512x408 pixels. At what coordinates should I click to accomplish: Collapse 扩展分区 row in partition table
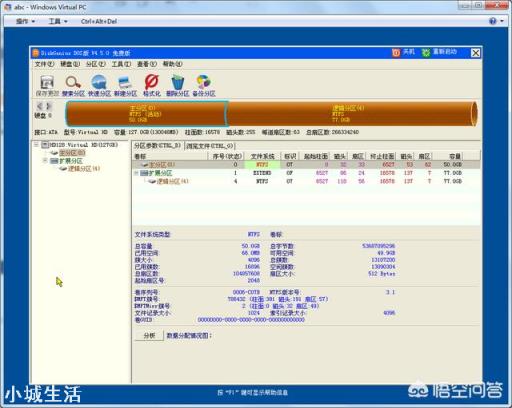tap(136, 173)
